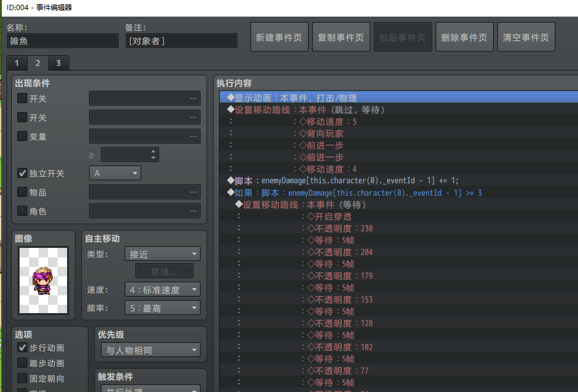Click the 复制事件页 button
This screenshot has width=578, height=392.
[341, 37]
